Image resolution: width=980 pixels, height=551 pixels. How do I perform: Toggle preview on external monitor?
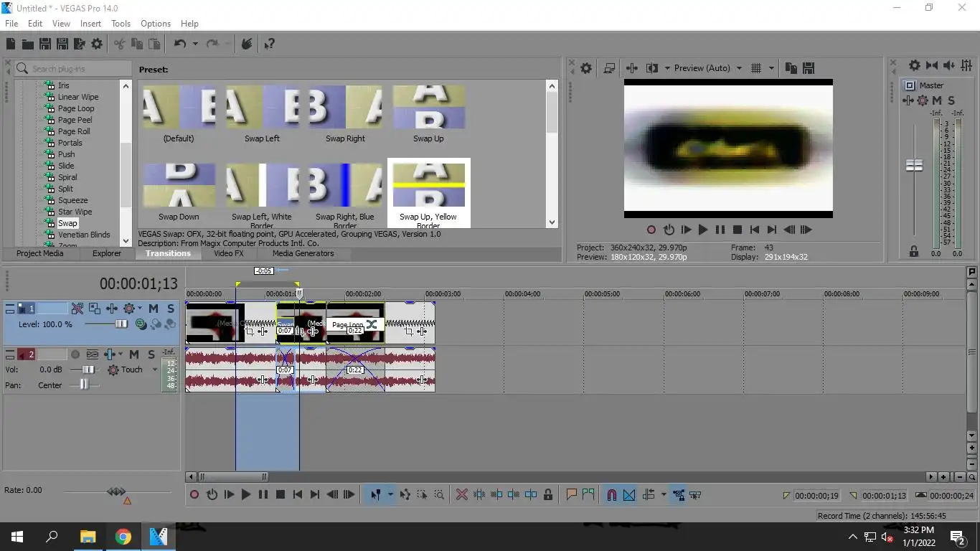pos(609,68)
